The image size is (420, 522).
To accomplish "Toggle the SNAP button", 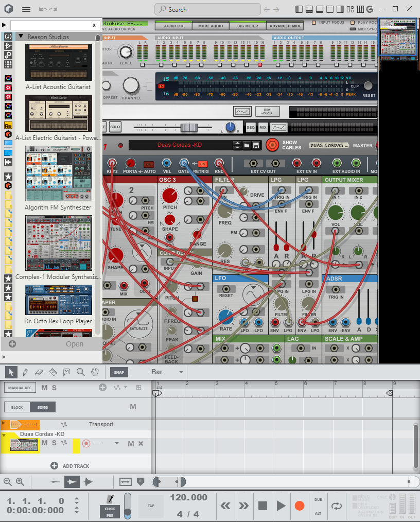I will click(x=119, y=372).
